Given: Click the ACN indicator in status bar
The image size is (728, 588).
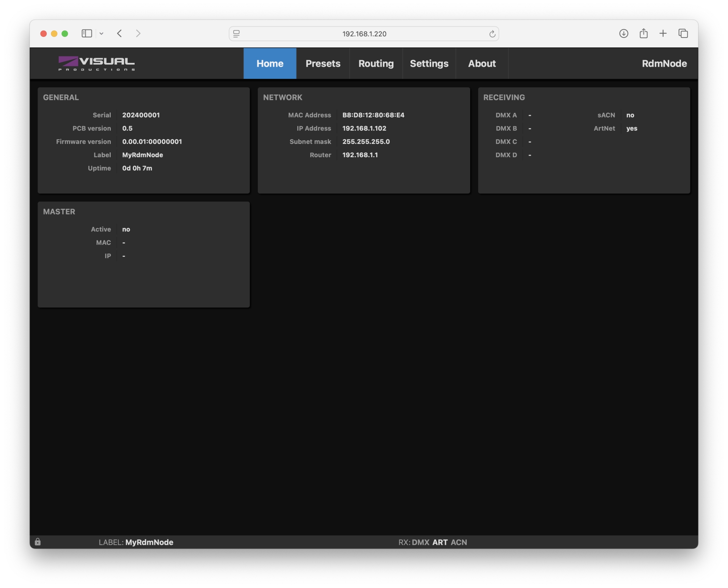Looking at the screenshot, I should coord(459,542).
